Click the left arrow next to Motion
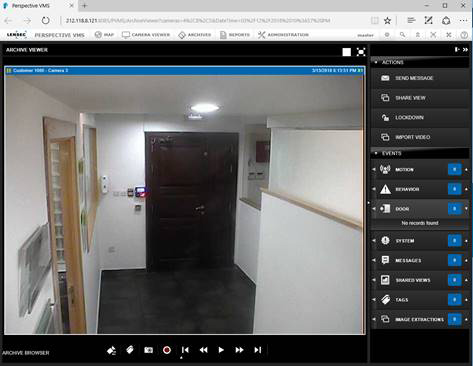473x366 pixels. [374, 170]
